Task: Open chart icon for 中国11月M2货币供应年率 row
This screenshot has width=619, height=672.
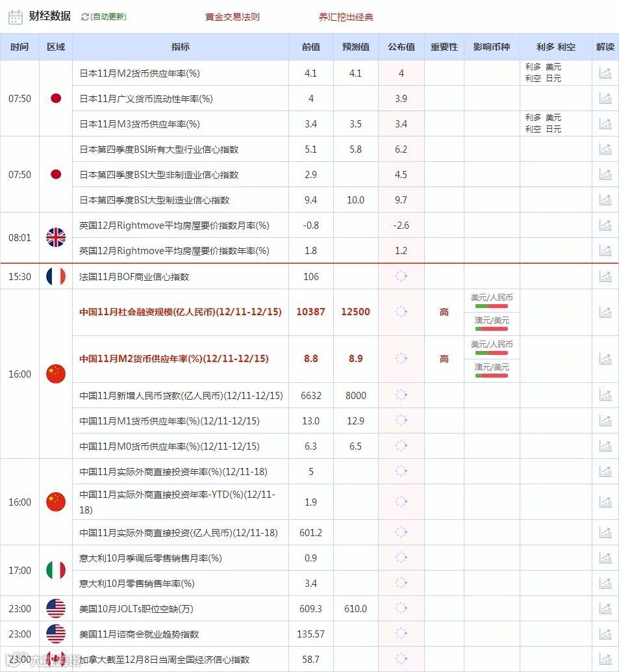Action: (605, 359)
